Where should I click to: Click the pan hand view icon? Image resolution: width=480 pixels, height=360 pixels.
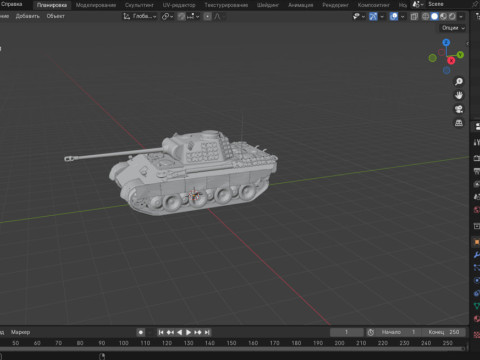[x=459, y=95]
